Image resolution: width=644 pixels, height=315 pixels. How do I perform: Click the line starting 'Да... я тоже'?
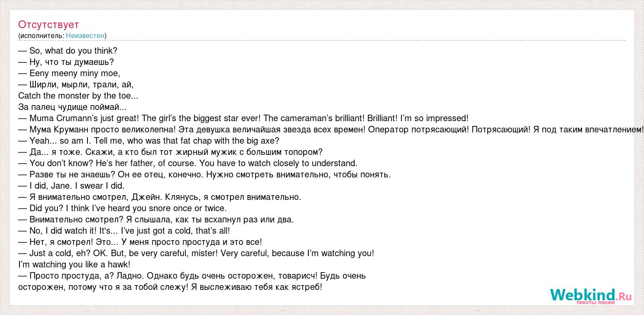click(171, 152)
